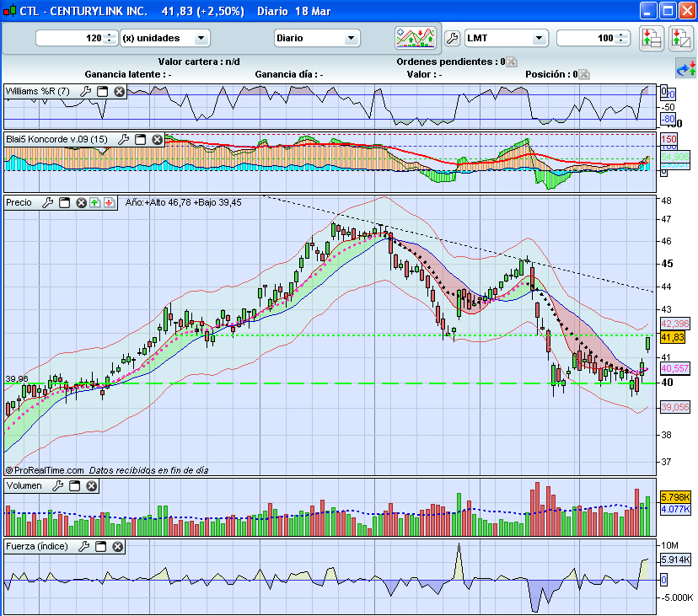
Task: Open the Williams %R settings with the wrench icon
Action: [x=85, y=91]
